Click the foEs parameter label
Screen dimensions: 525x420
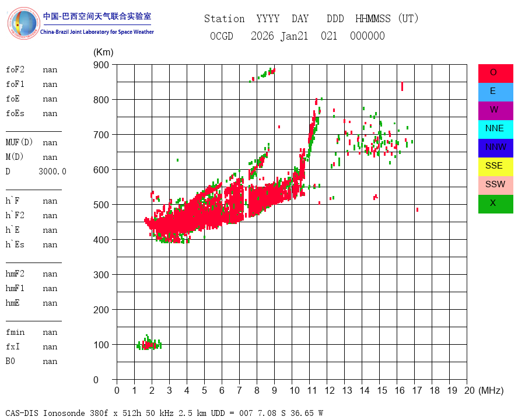15,113
